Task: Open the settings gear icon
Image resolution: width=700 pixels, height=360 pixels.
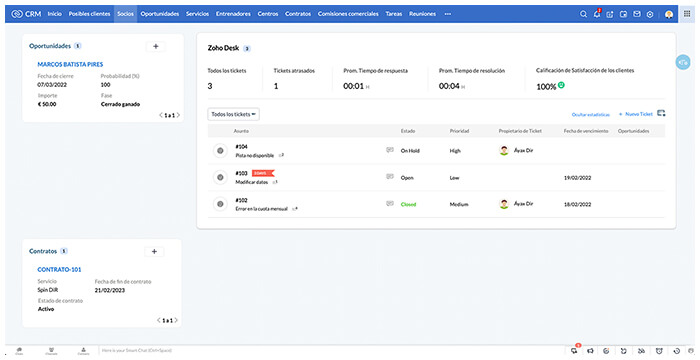Action: click(x=650, y=14)
